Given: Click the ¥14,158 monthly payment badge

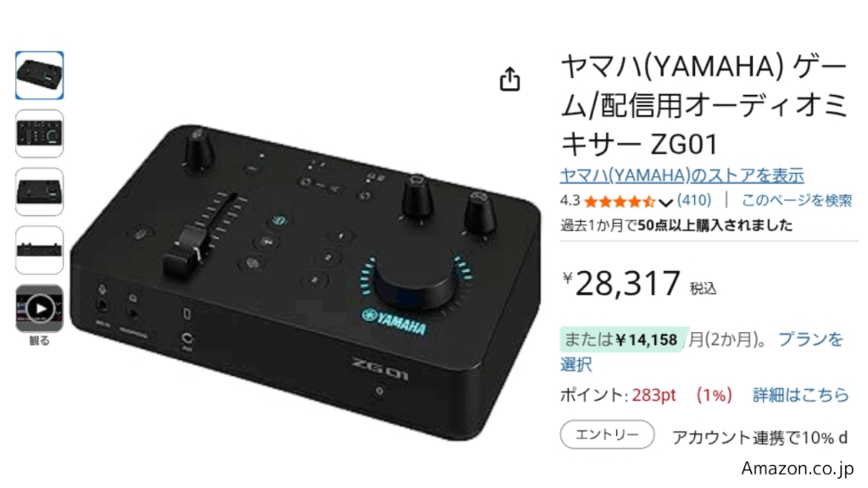Looking at the screenshot, I should [x=624, y=339].
